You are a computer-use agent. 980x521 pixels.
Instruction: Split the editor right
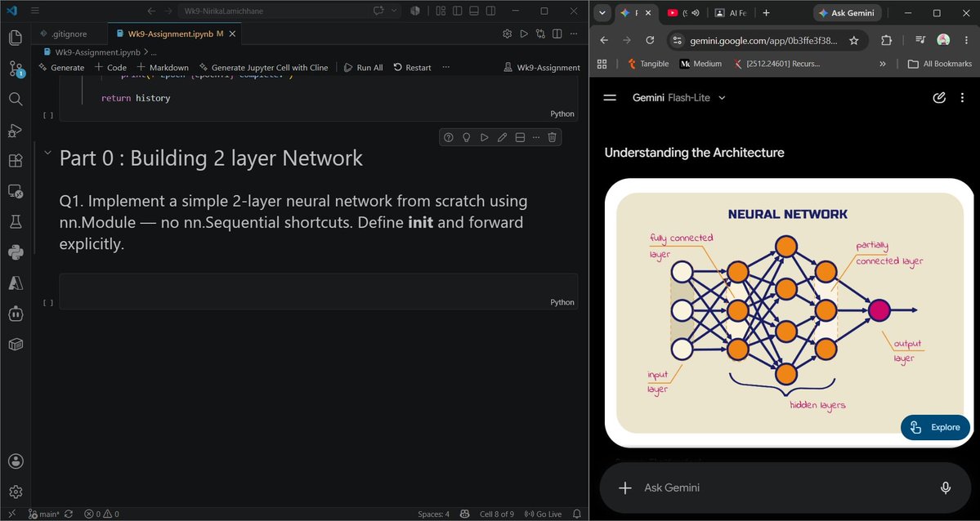pos(557,33)
